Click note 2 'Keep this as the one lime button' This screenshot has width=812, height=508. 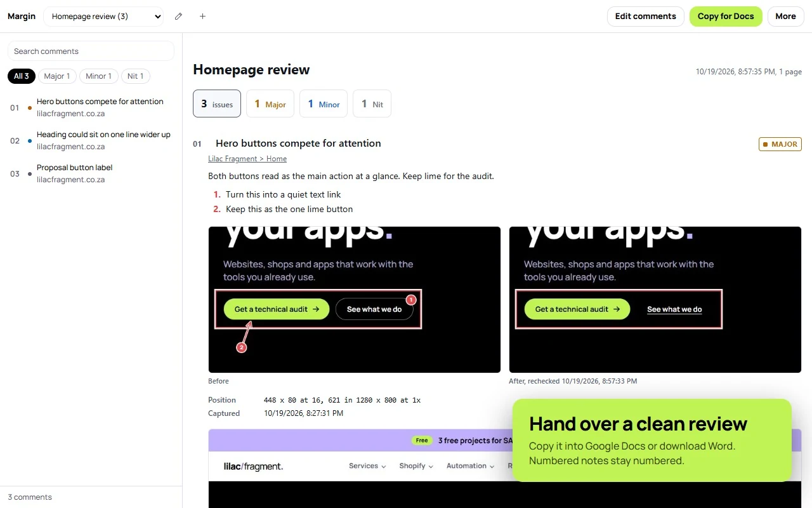289,209
